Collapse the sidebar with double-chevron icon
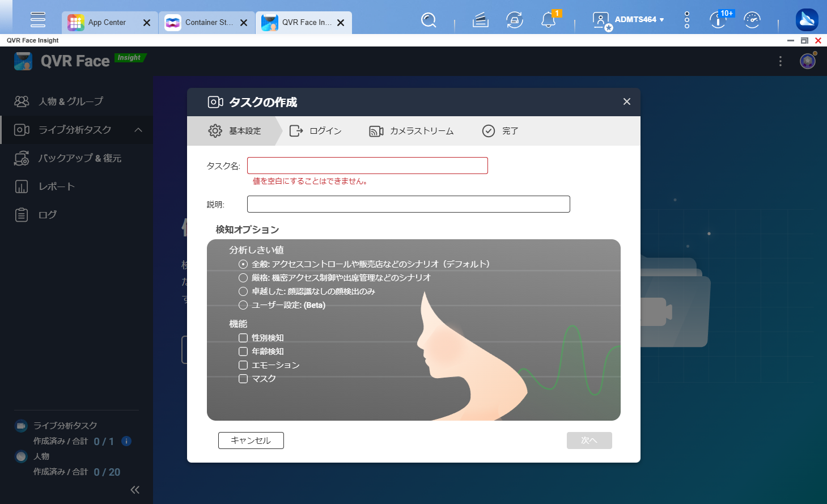This screenshot has height=504, width=827. click(135, 490)
